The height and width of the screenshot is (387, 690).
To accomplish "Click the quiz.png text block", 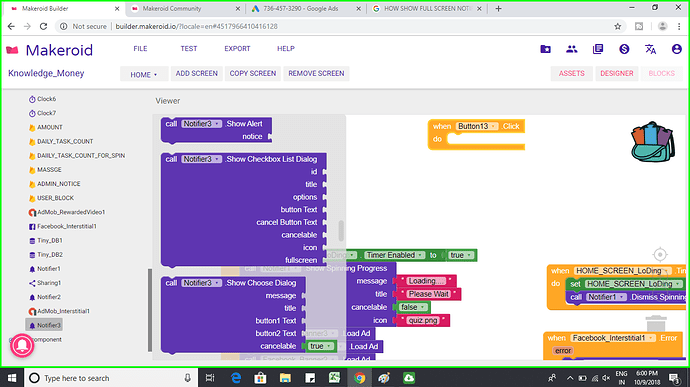I will click(422, 321).
